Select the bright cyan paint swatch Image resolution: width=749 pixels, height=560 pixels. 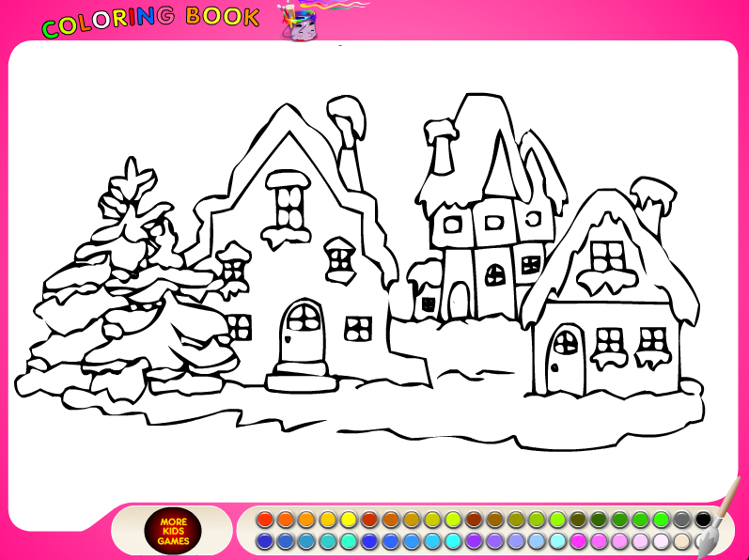453,541
